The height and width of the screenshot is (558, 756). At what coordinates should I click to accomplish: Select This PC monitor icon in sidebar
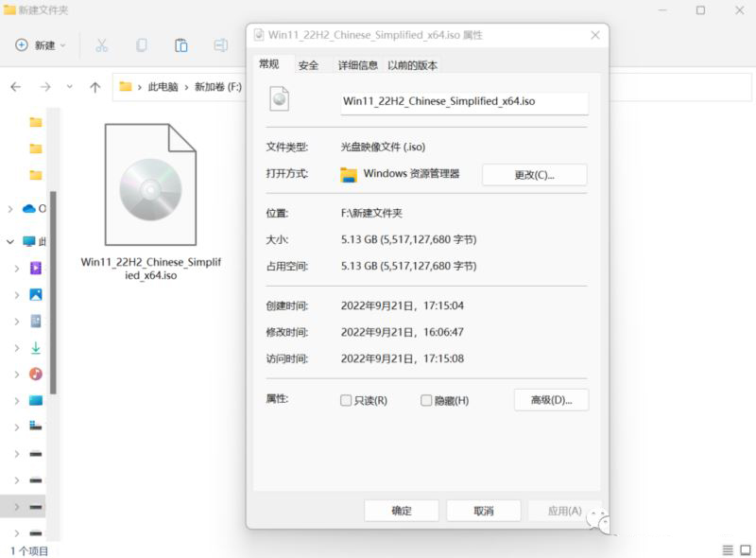(x=29, y=241)
